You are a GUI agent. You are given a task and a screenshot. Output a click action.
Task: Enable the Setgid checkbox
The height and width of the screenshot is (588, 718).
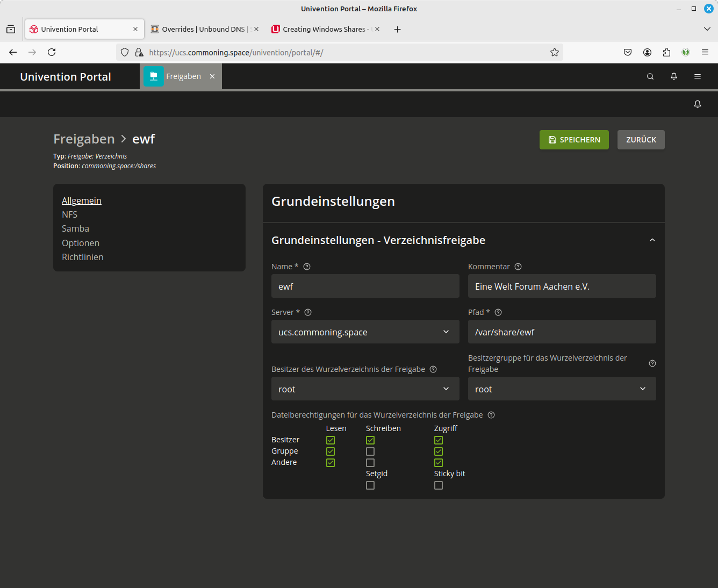point(370,485)
